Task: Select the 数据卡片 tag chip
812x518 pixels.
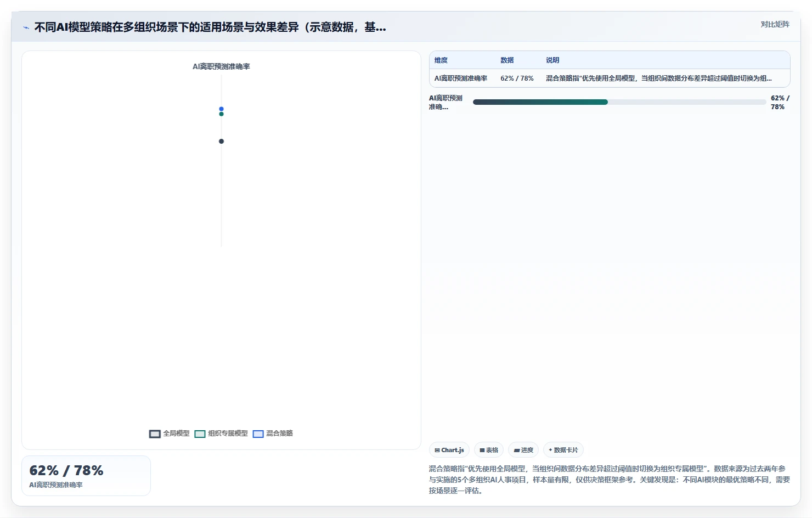Action: click(x=563, y=450)
